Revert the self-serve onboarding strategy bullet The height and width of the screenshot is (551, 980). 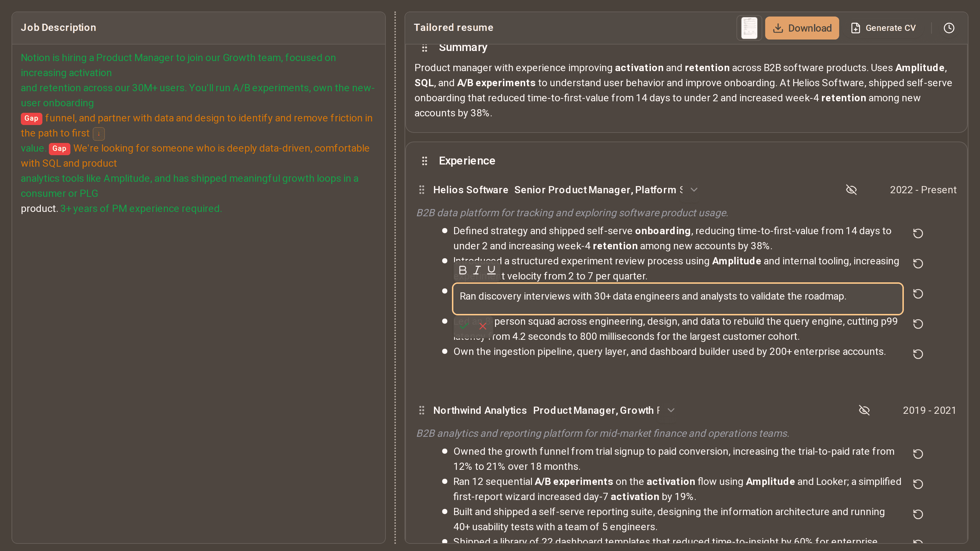(917, 233)
